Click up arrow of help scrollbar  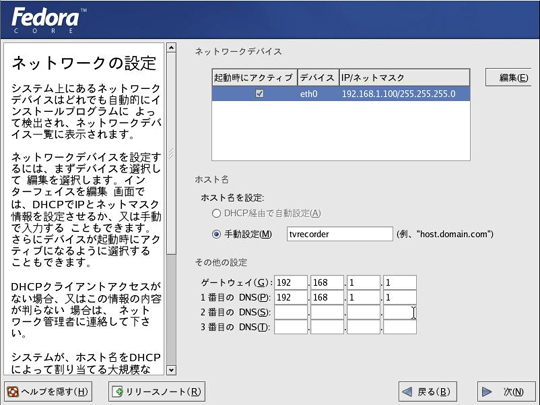[171, 48]
